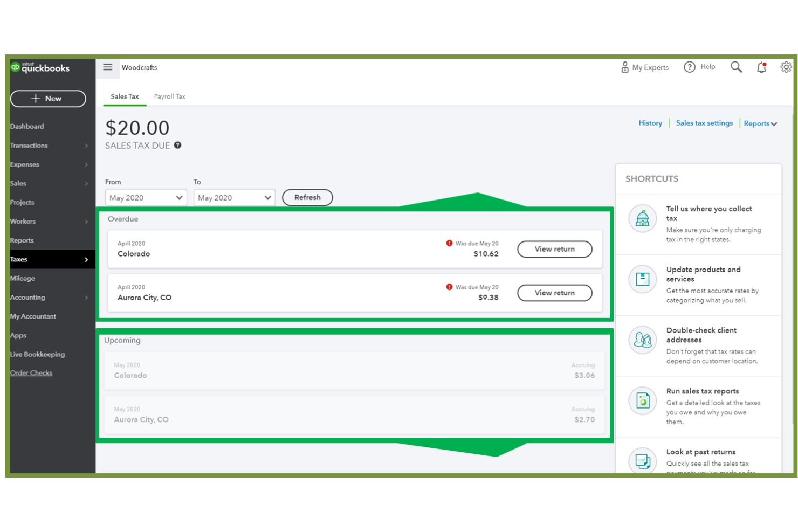Image resolution: width=798 pixels, height=532 pixels.
Task: Open Help from the top bar
Action: (699, 67)
